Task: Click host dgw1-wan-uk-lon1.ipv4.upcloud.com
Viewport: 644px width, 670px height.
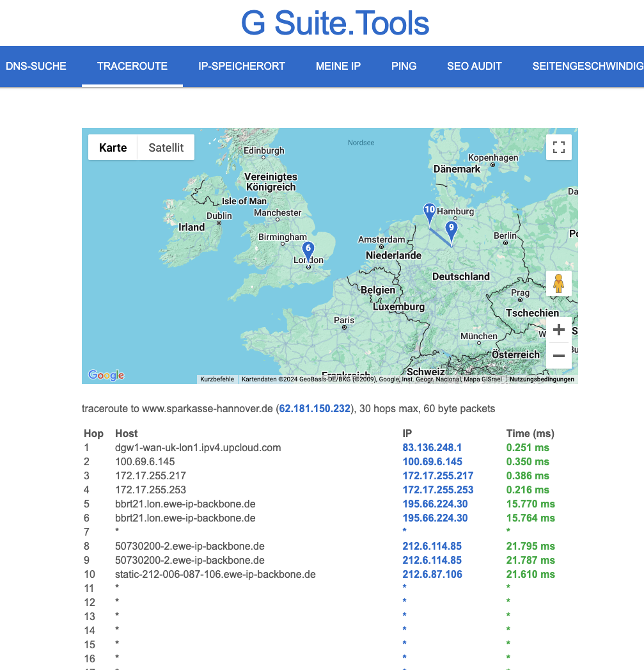Action: coord(198,447)
